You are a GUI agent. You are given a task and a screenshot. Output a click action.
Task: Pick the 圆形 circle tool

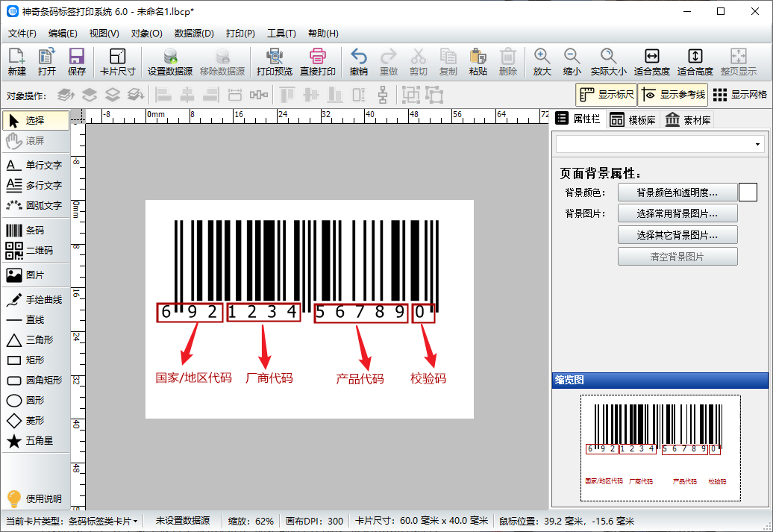point(36,401)
